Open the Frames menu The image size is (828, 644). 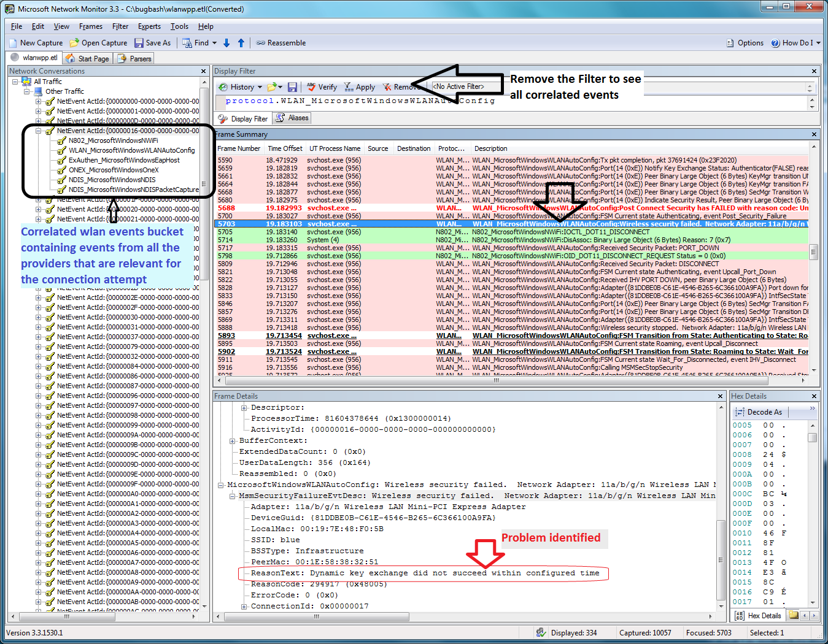tap(91, 26)
